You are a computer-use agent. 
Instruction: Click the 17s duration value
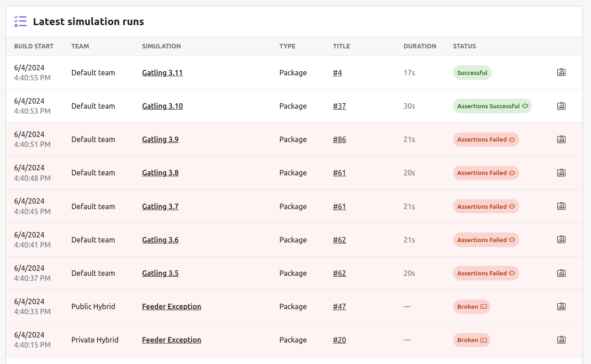(x=409, y=73)
